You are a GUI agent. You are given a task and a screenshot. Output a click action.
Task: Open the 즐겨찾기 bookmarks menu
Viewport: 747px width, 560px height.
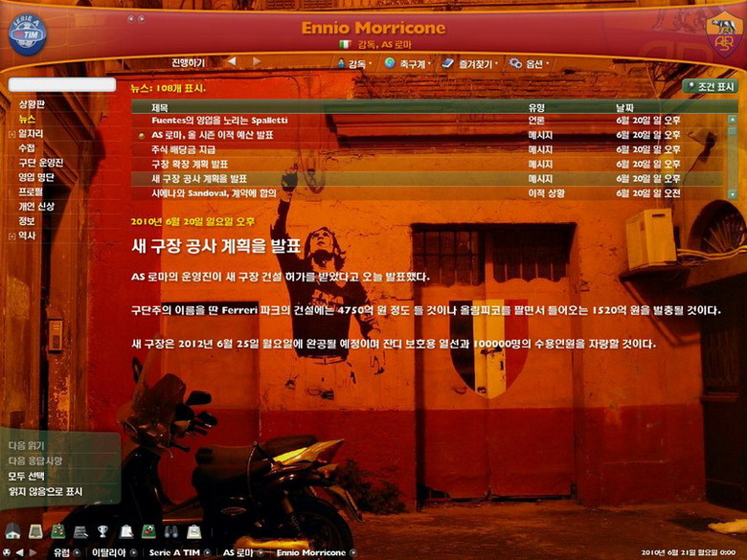pos(469,63)
